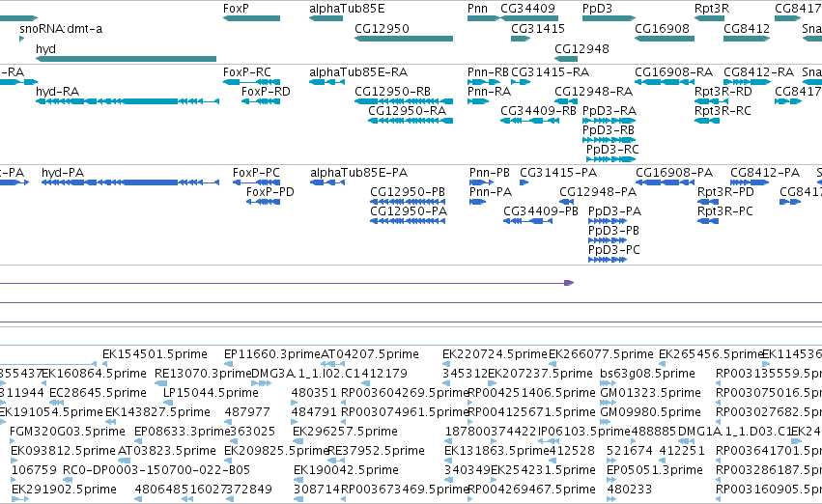Open the CG8412 gene label
Screen dimensions: 822x504
(x=747, y=29)
